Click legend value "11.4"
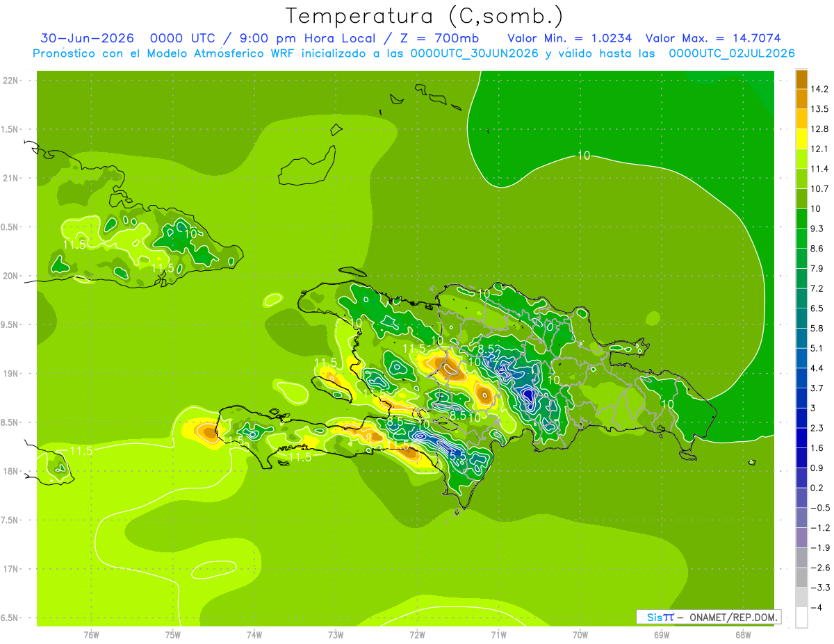The height and width of the screenshot is (644, 834). 819,169
